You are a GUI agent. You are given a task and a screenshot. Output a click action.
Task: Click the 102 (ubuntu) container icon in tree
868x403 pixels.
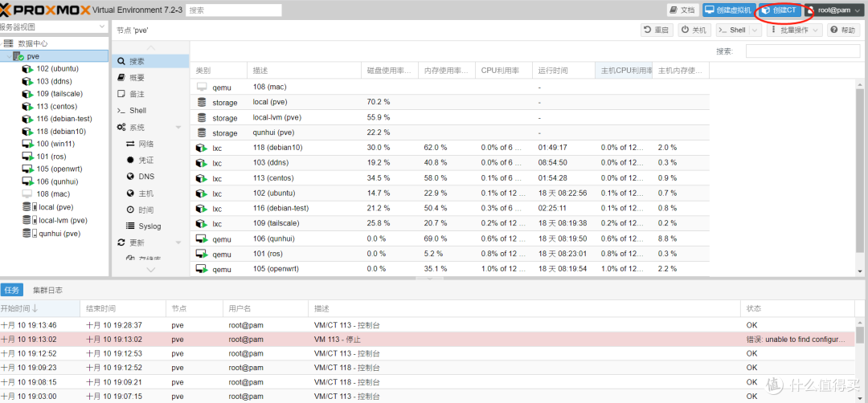coord(27,68)
